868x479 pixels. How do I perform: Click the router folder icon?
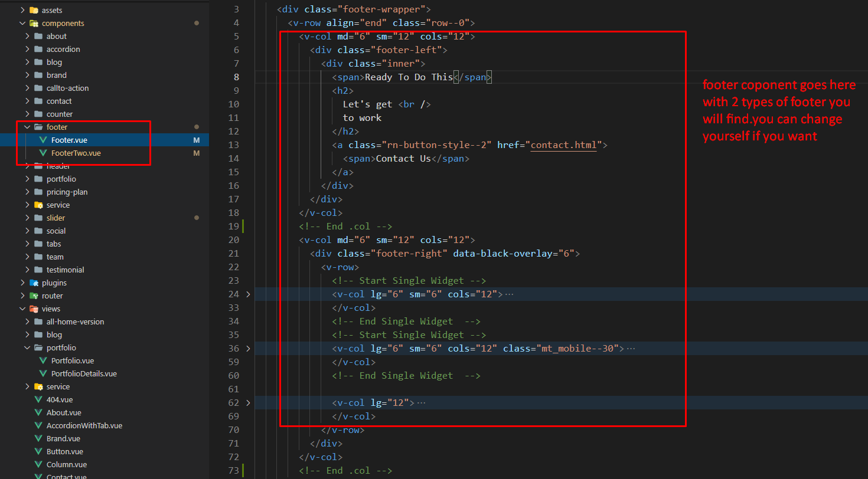(x=34, y=296)
